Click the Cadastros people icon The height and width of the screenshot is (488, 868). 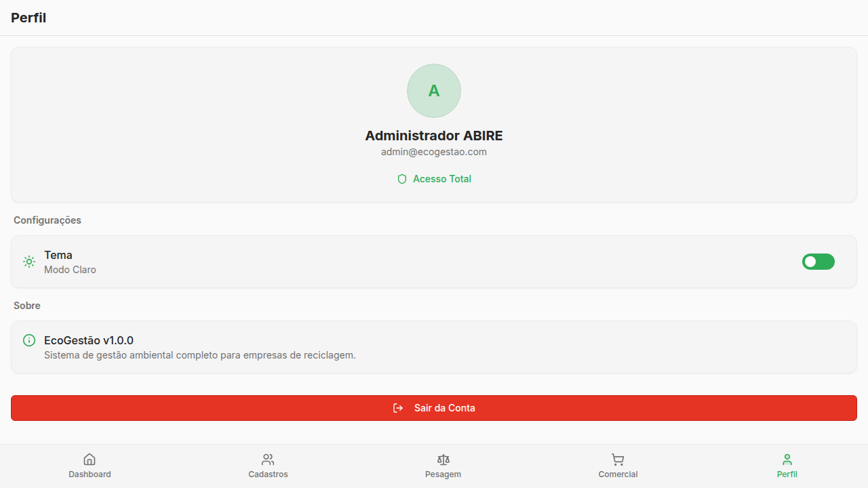268,460
